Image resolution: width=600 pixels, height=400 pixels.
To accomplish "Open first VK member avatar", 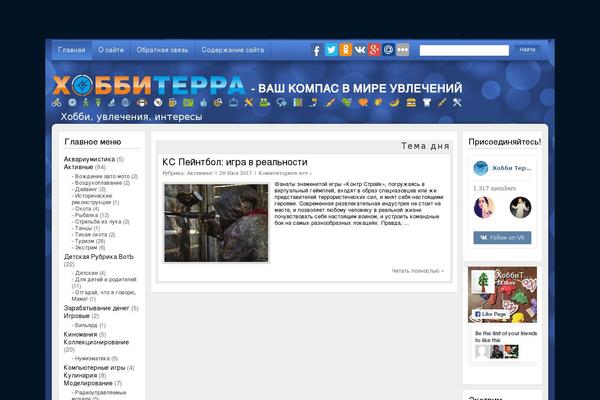I will coord(484,207).
